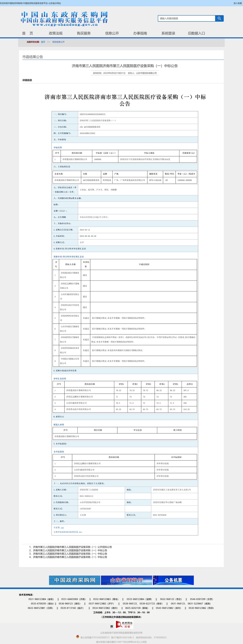The image size is (243, 644).
Task: Click the 中国山东政府采购网 site logo
Action: [x=64, y=19]
